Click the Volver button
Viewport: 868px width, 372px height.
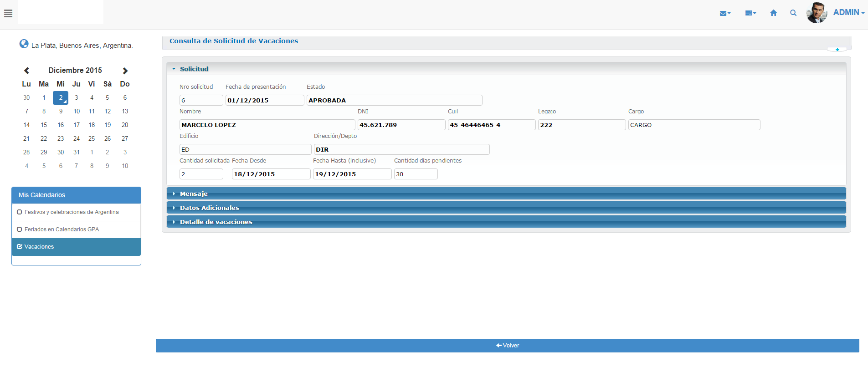tap(507, 346)
